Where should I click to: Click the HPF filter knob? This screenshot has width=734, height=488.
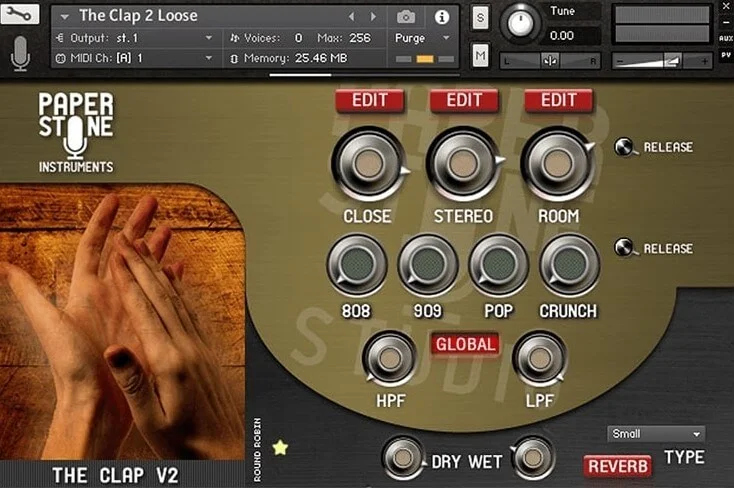pos(389,359)
